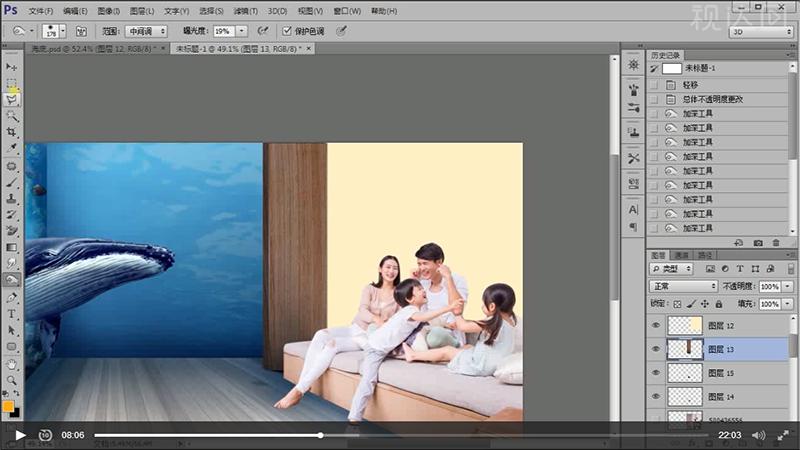Select the Horizontal Type tool
Screen dimensions: 800x450
(x=11, y=314)
